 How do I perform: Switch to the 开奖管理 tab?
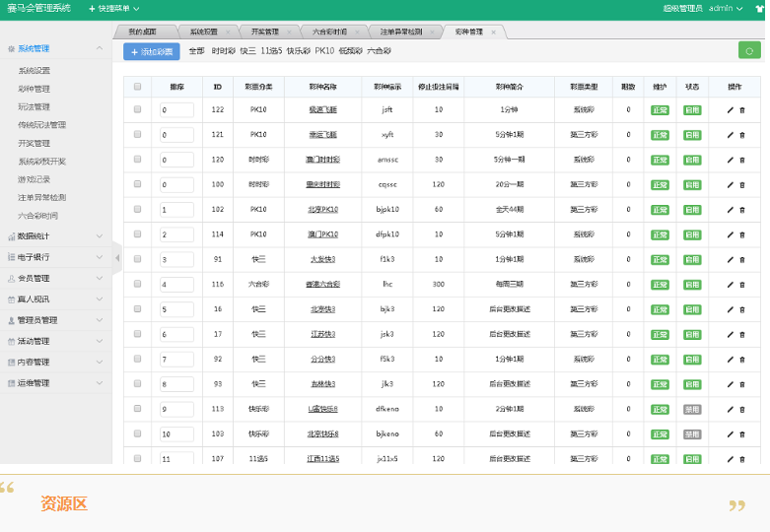(x=264, y=32)
